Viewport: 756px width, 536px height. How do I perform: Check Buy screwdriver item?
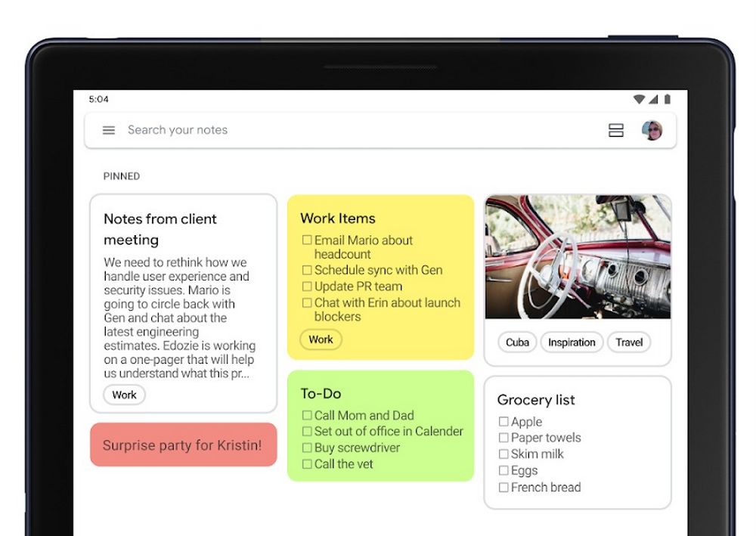pos(307,448)
